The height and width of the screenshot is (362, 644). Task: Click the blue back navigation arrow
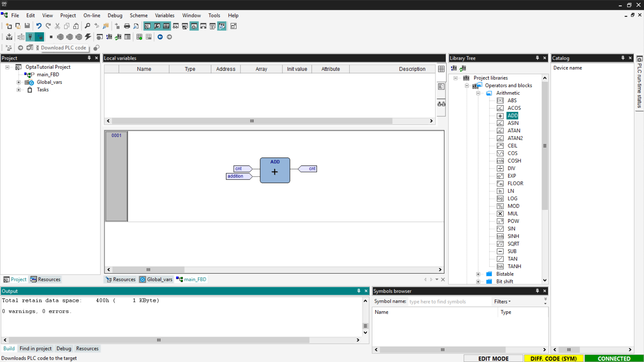tap(160, 37)
